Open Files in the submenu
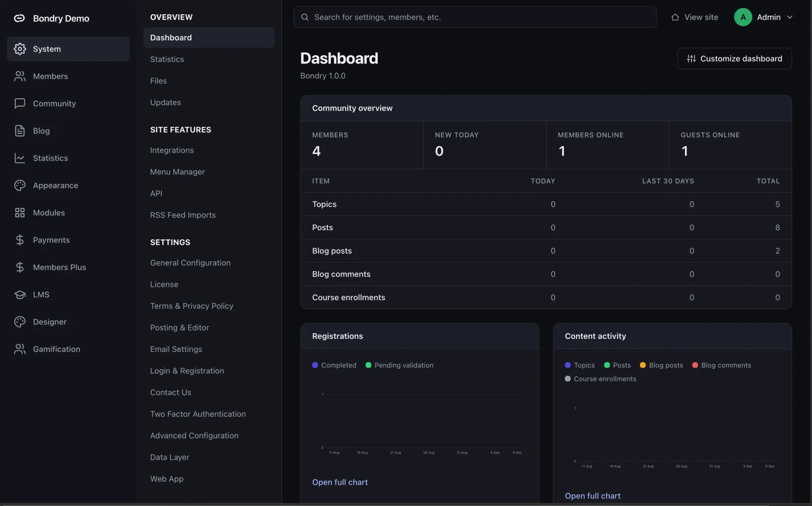812x506 pixels. pos(158,81)
